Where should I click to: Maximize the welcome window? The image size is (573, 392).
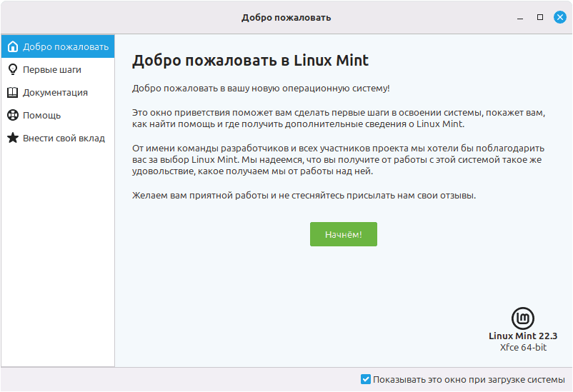(540, 17)
